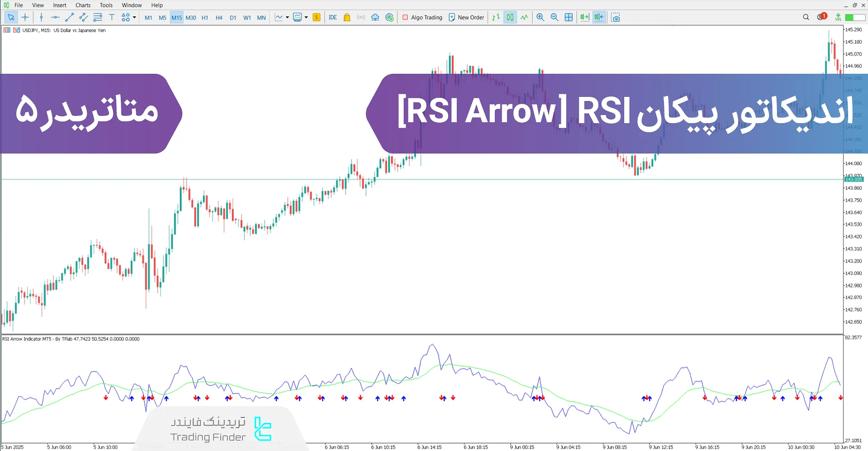Enable candlestick chart display mode
This screenshot has width=868, height=451.
[x=510, y=17]
